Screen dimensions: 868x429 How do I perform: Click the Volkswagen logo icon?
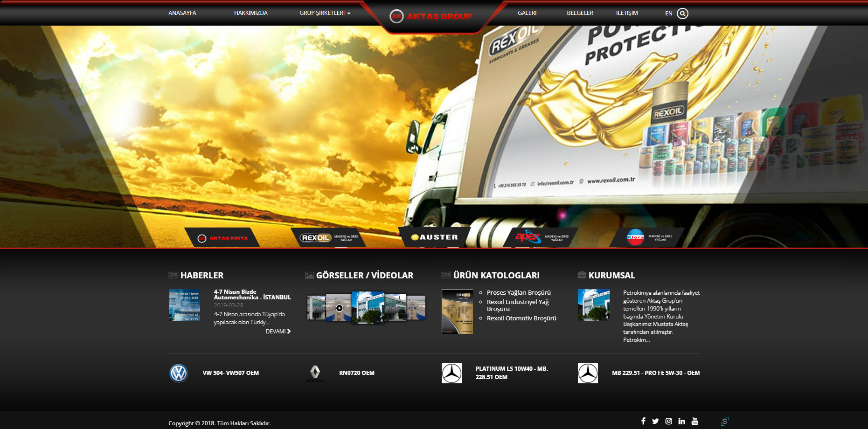point(179,373)
